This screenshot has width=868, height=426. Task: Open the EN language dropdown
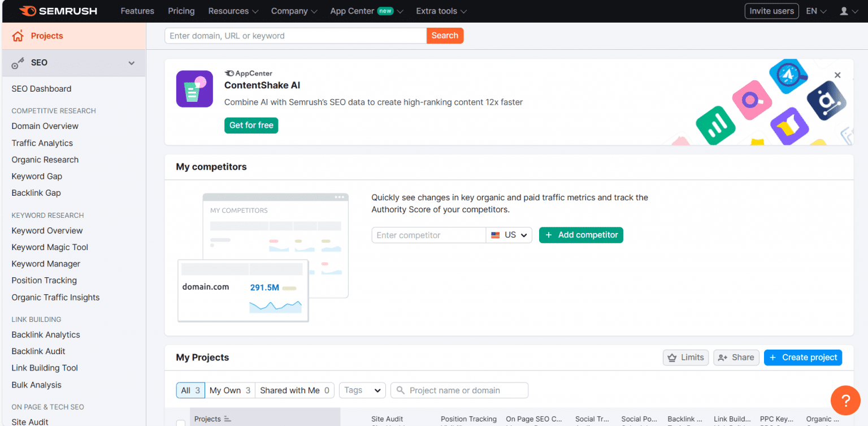click(815, 11)
